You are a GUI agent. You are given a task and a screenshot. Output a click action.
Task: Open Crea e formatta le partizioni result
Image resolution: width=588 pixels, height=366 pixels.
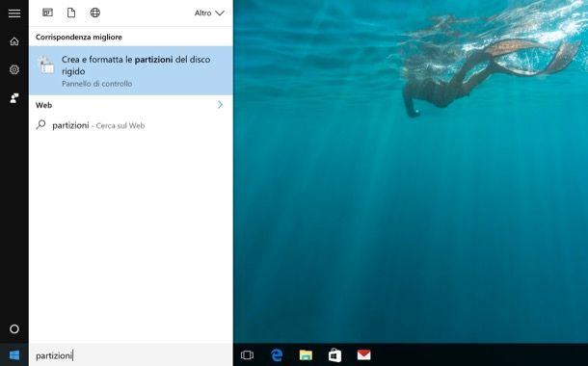click(131, 70)
